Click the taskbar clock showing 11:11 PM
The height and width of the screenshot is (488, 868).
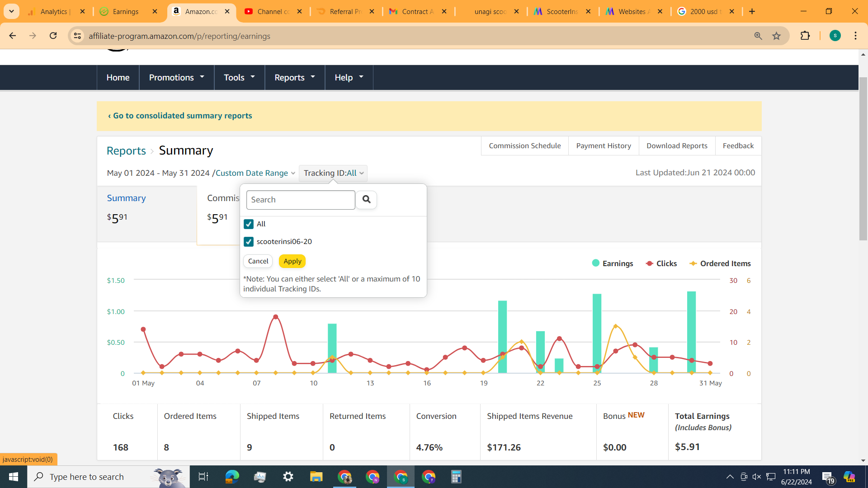pos(797,477)
